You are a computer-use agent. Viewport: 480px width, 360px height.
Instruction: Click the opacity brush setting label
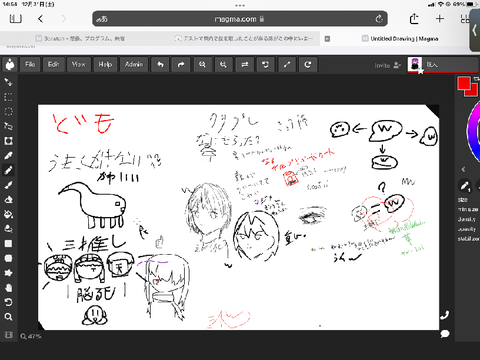[x=467, y=229]
